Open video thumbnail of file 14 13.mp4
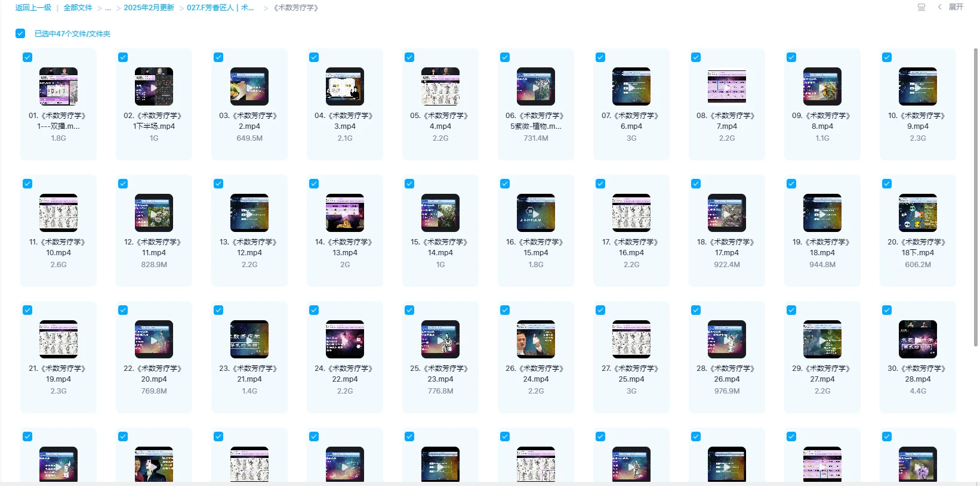 click(345, 213)
